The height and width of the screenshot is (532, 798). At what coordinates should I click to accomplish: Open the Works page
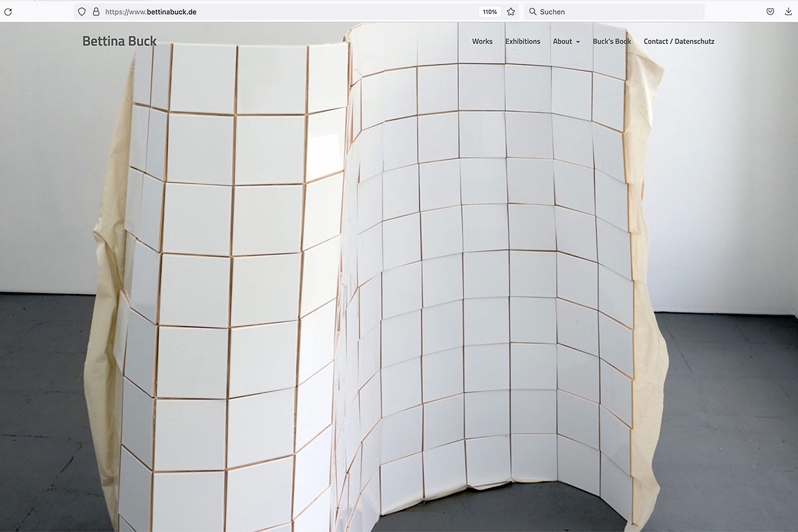(482, 41)
